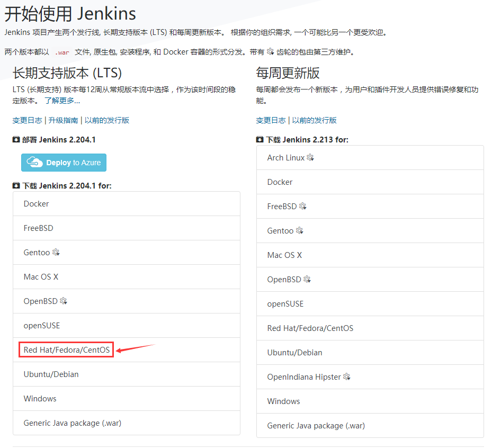Open LTS 以前的发行版 link
The height and width of the screenshot is (448, 492).
tap(106, 120)
